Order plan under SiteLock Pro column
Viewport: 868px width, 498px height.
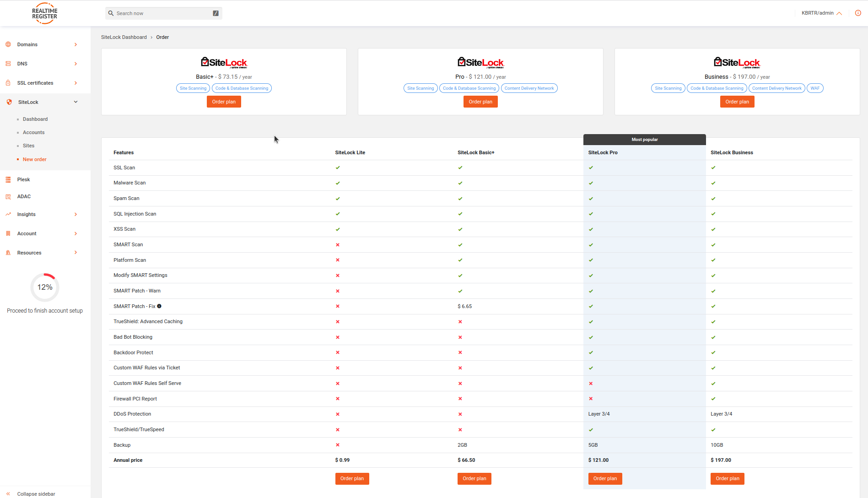pyautogui.click(x=605, y=478)
